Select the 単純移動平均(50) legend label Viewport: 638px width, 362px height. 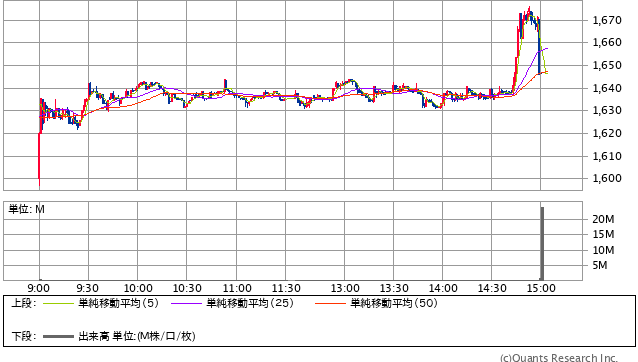point(394,303)
